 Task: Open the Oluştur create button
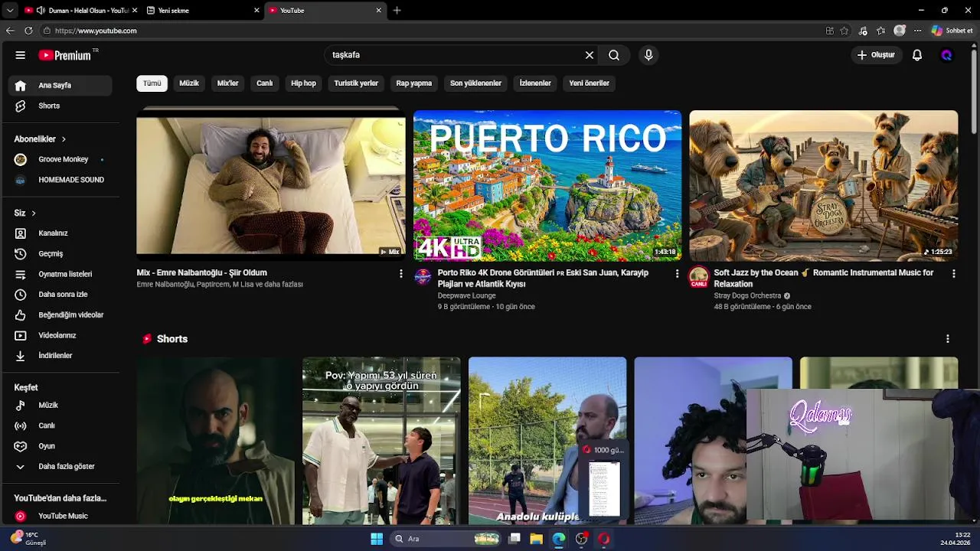[x=876, y=55]
